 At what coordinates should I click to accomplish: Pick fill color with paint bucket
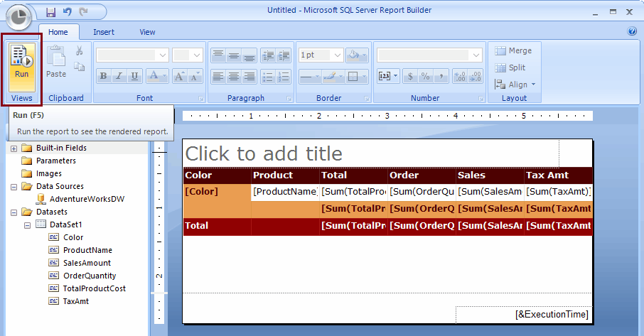point(357,55)
